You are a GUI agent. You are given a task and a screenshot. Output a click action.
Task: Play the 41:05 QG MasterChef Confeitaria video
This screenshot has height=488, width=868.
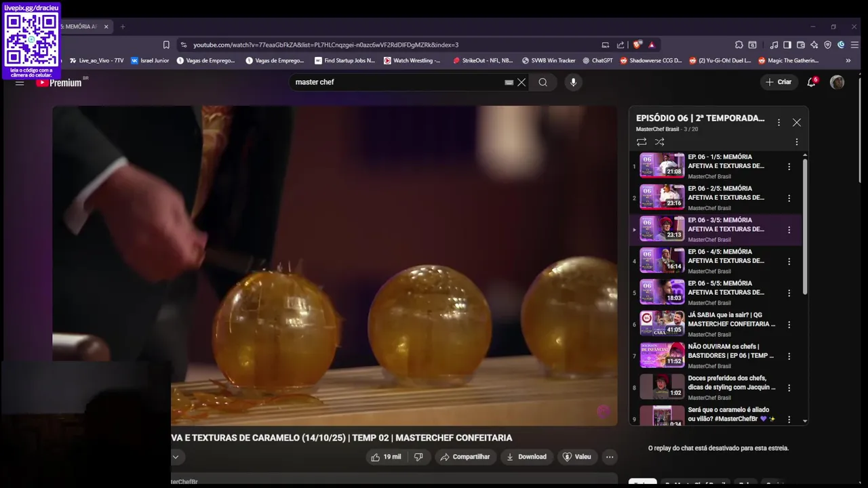tap(662, 323)
